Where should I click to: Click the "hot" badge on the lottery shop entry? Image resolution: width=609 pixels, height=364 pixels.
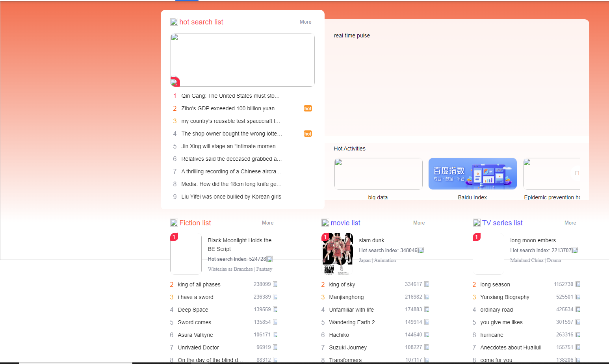pos(308,134)
